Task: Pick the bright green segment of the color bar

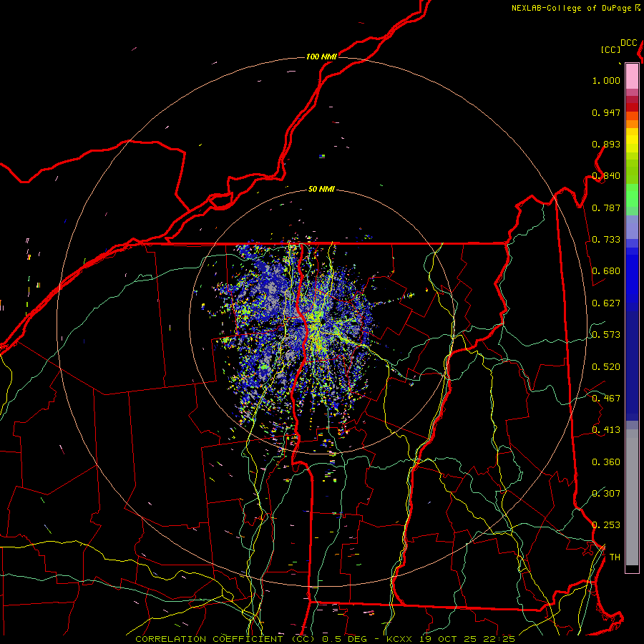Action: coord(632,195)
